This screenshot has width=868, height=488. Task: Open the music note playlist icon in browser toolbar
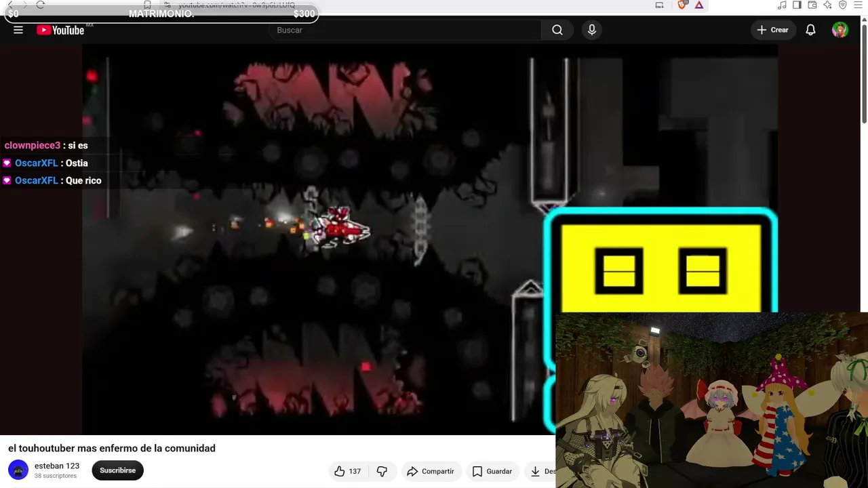[x=782, y=5]
